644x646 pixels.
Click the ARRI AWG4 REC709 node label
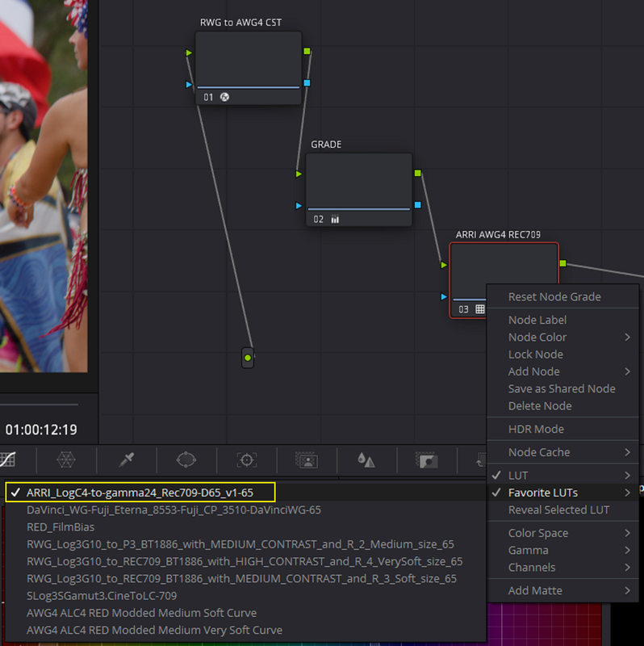[x=498, y=234]
